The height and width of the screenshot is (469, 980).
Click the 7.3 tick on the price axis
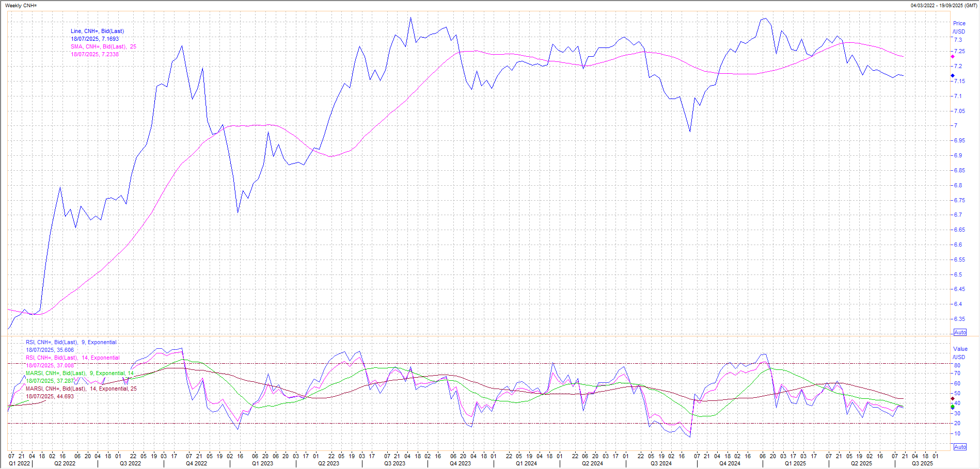tap(958, 40)
